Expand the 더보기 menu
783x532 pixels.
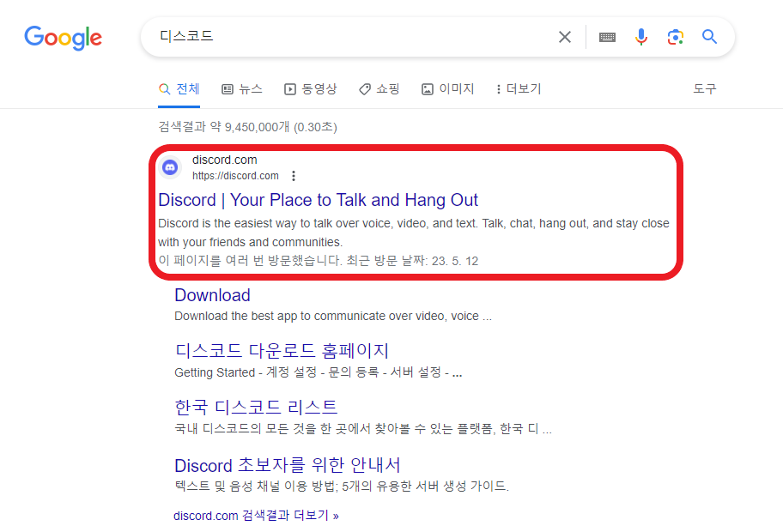[x=519, y=89]
